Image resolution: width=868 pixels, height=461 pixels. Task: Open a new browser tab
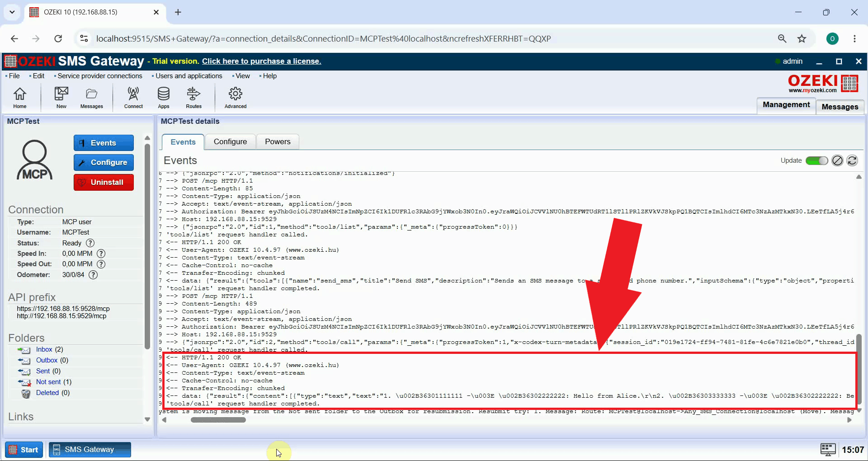(x=178, y=12)
